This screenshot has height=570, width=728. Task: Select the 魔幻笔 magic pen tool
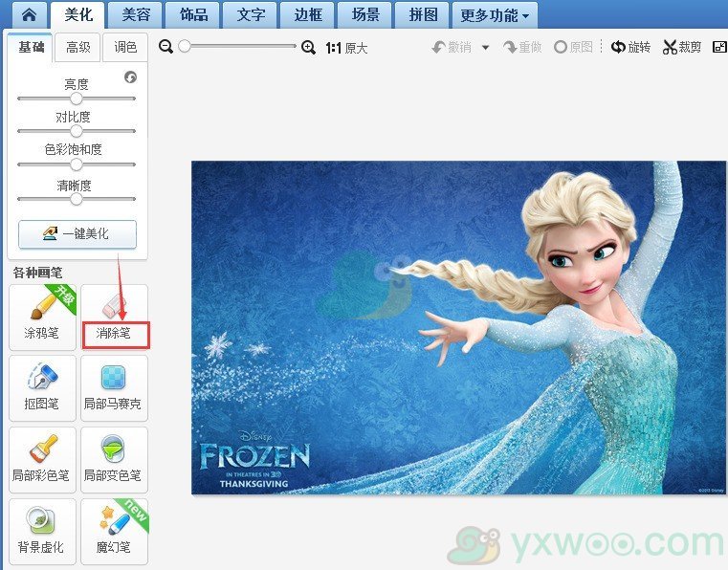coord(114,530)
